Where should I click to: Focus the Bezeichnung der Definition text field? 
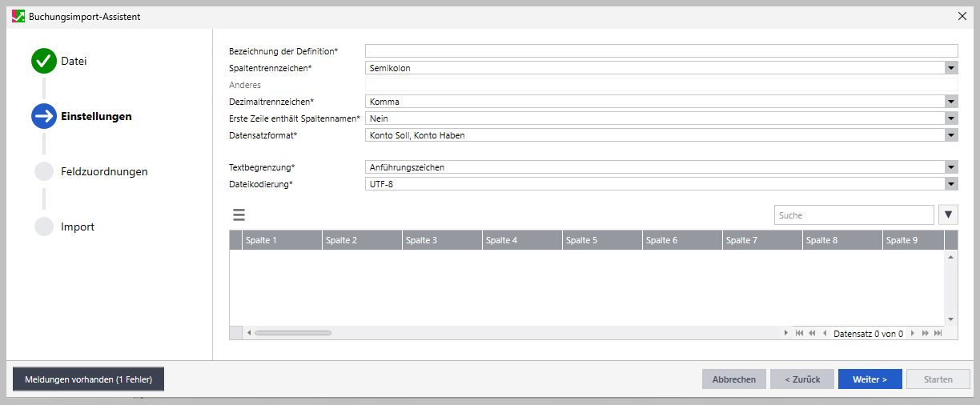[x=661, y=51]
